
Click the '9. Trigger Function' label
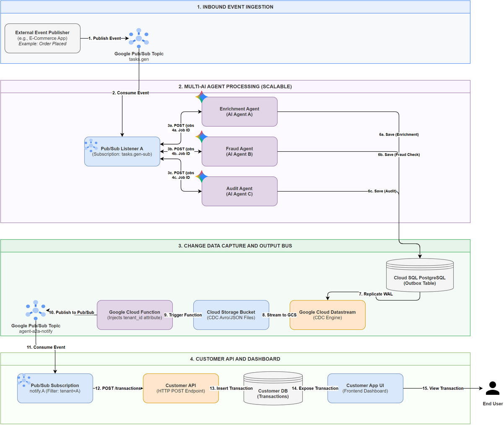pos(183,315)
